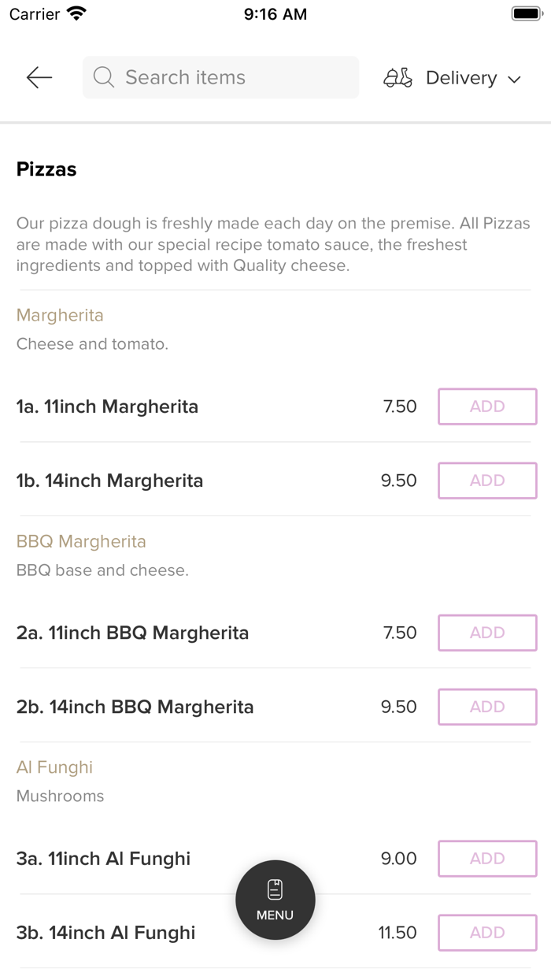The width and height of the screenshot is (551, 980).
Task: Add the 14inch Al Funghi pizza
Action: 486,933
